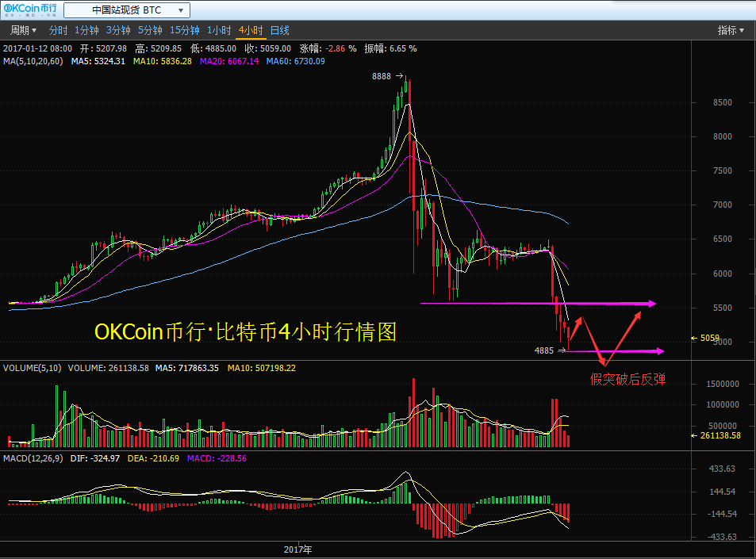The height and width of the screenshot is (559, 756).
Task: Click the 7500 price axis label
Action: coord(722,171)
